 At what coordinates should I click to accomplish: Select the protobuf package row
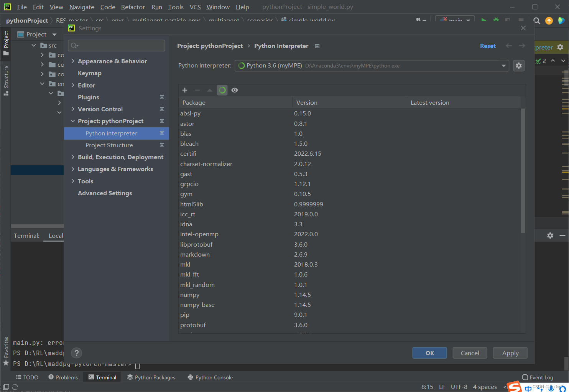pyautogui.click(x=350, y=325)
